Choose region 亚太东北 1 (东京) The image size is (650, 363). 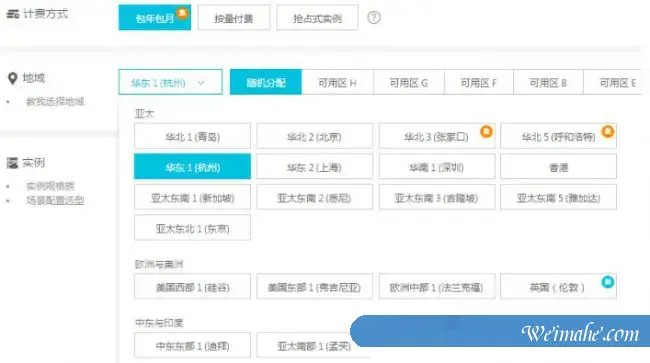point(192,228)
